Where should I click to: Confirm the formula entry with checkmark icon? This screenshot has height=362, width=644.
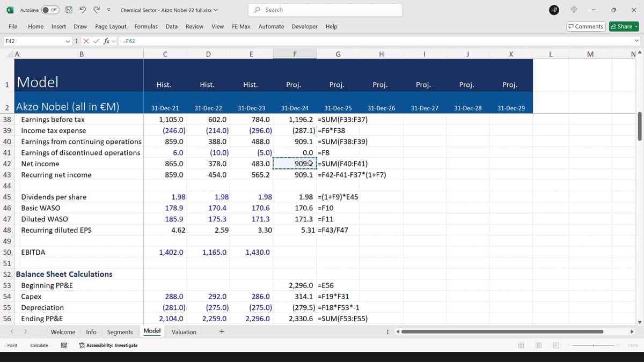coord(96,41)
